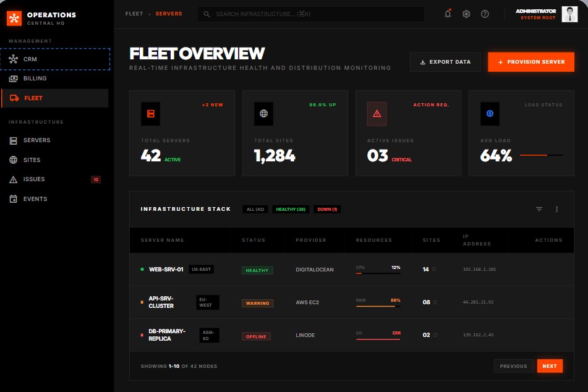Select server API-SRV-CLUSTER

pyautogui.click(x=161, y=302)
